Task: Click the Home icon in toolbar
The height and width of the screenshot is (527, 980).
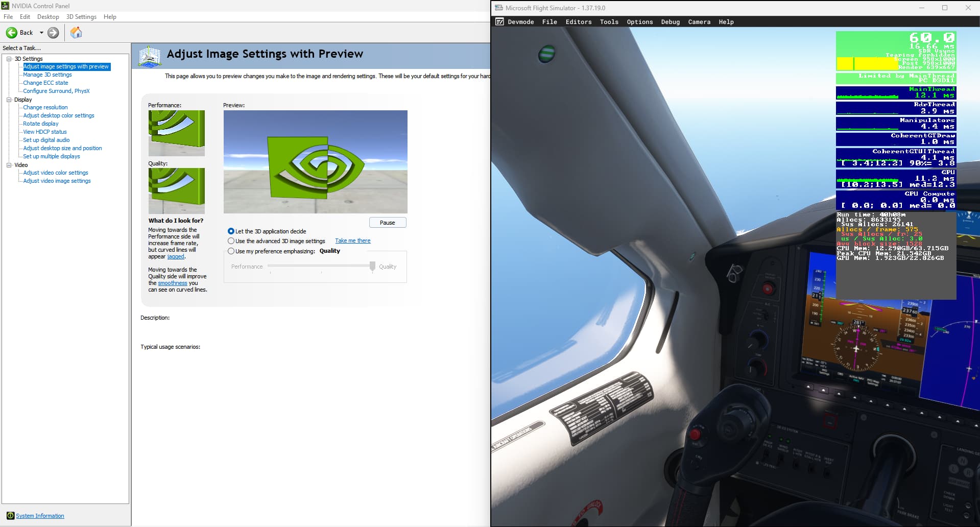Action: tap(76, 33)
